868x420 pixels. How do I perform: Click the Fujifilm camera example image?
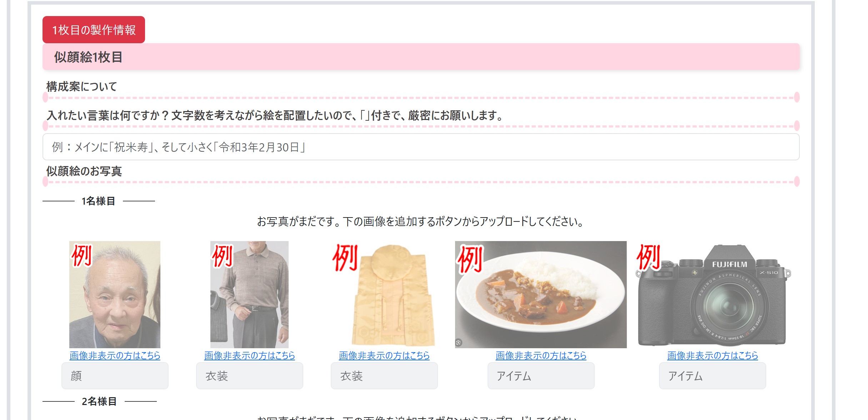[x=713, y=294]
